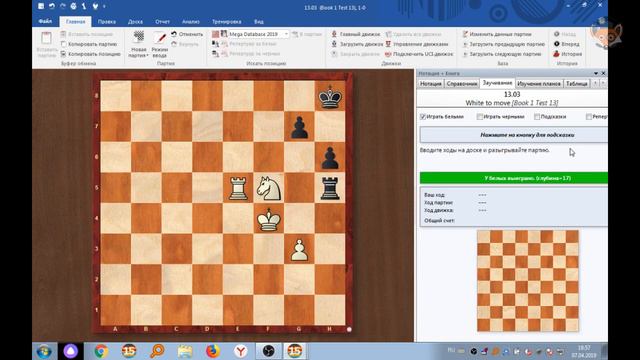
Task: Check the Играть черными checkbox
Action: click(x=480, y=117)
